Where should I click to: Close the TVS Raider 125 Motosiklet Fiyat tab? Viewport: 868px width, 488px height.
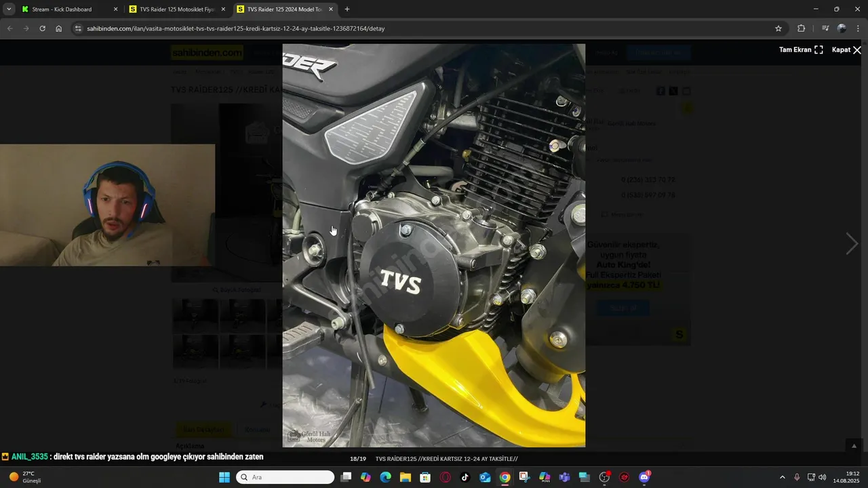(223, 9)
